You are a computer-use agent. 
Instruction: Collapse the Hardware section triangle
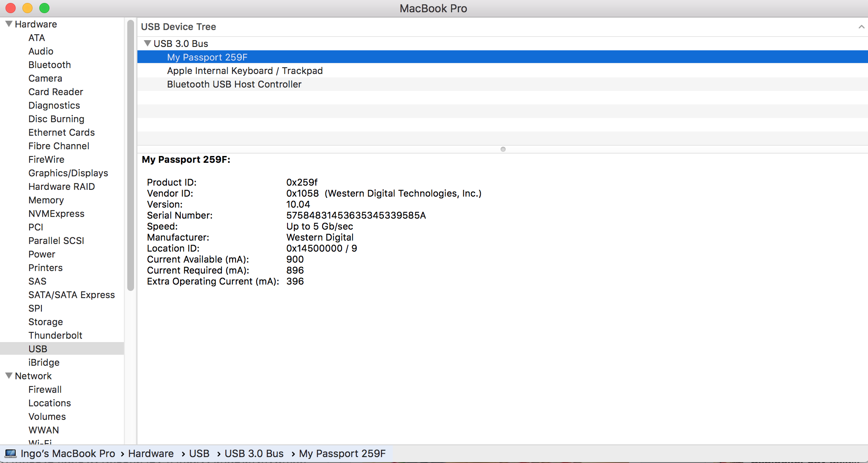[x=8, y=24]
